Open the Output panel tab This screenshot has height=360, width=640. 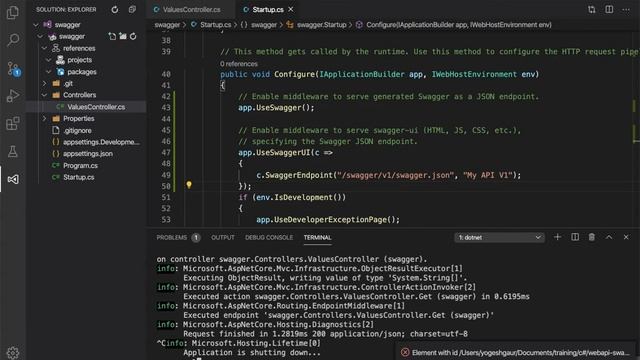[x=222, y=238]
